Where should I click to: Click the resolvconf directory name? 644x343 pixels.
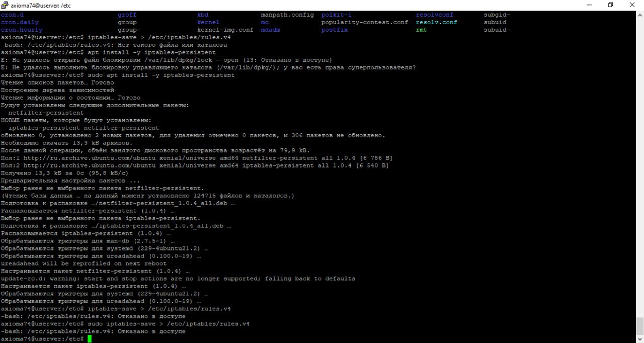point(435,15)
